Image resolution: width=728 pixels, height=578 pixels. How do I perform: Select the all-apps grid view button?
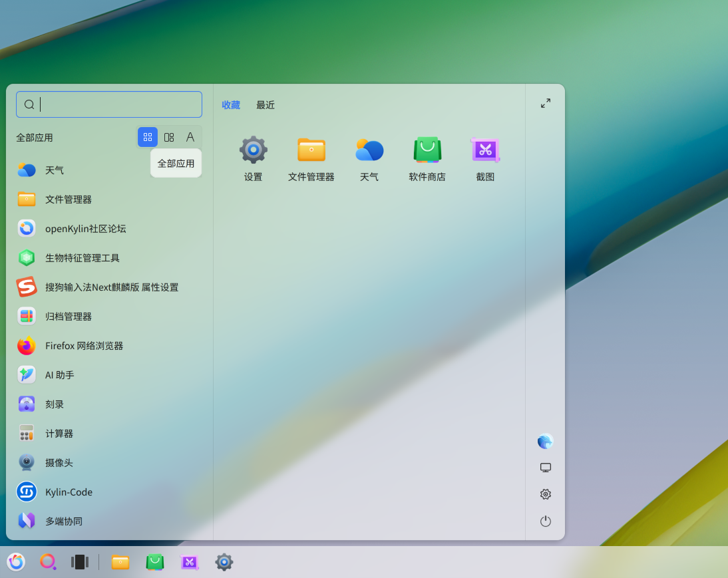pyautogui.click(x=148, y=137)
